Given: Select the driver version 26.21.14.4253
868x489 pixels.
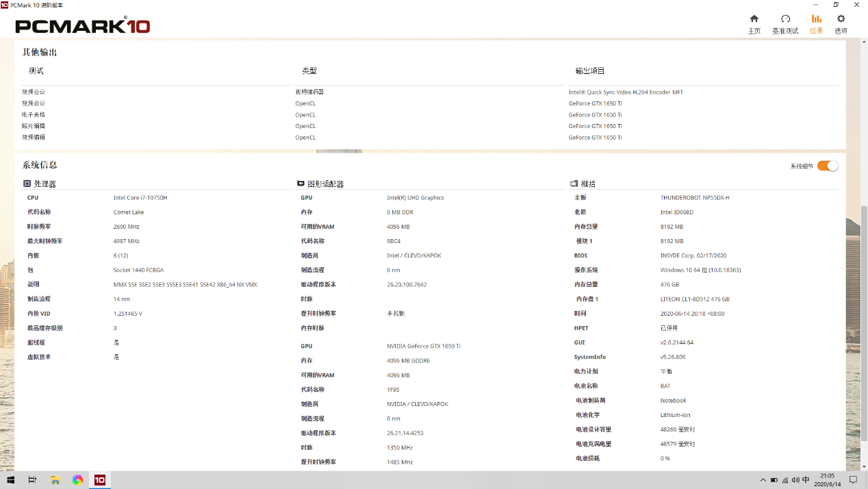Looking at the screenshot, I should click(405, 433).
